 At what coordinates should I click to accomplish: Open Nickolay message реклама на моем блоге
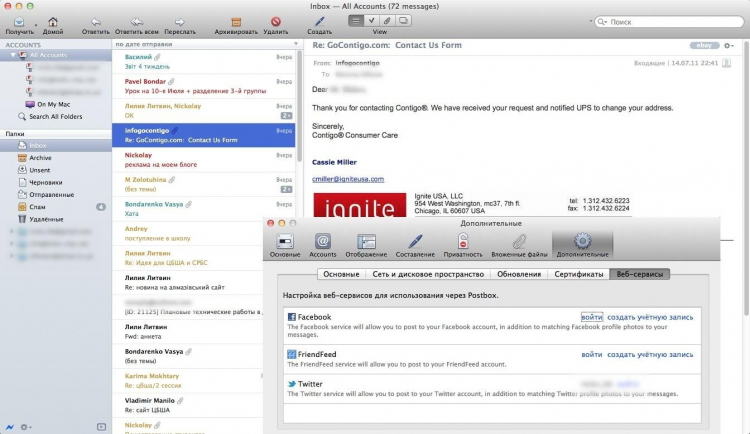pos(204,160)
